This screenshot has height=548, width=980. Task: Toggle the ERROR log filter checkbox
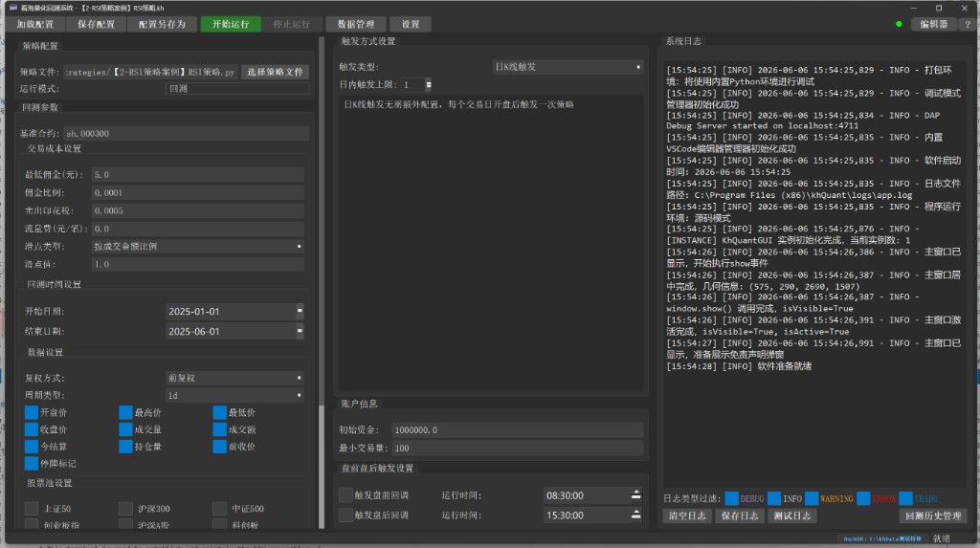click(x=863, y=498)
